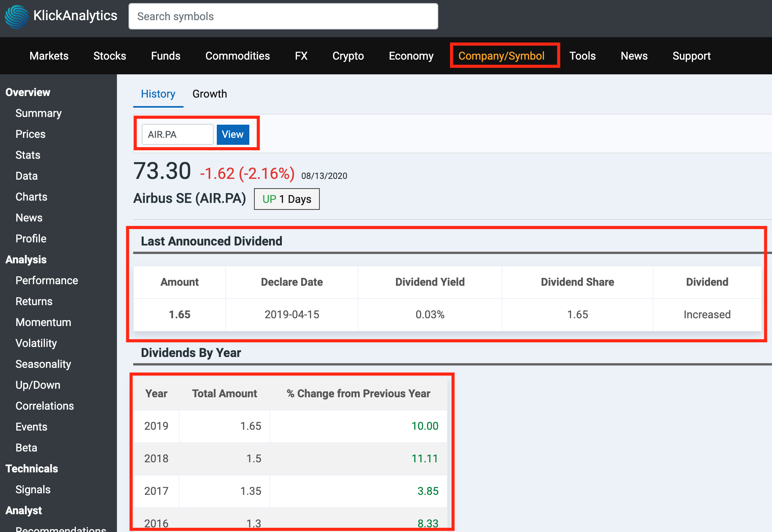Open Beta in the sidebar

[x=26, y=448]
